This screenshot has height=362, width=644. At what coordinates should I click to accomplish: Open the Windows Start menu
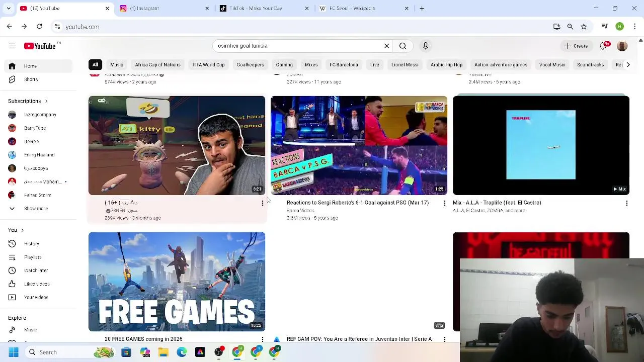(x=14, y=352)
